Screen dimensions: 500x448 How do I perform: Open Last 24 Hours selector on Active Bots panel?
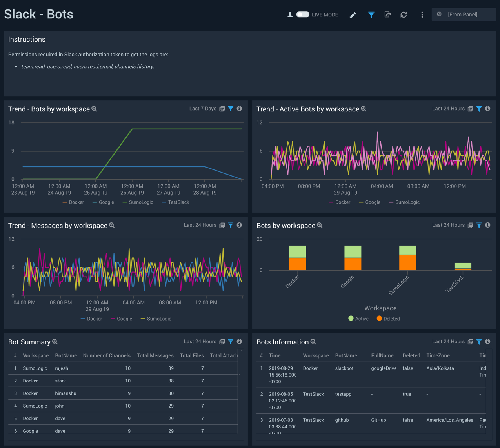(448, 109)
